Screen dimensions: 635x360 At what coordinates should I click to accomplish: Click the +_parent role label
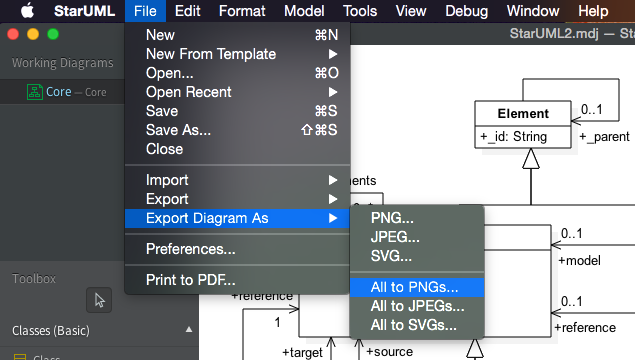605,137
